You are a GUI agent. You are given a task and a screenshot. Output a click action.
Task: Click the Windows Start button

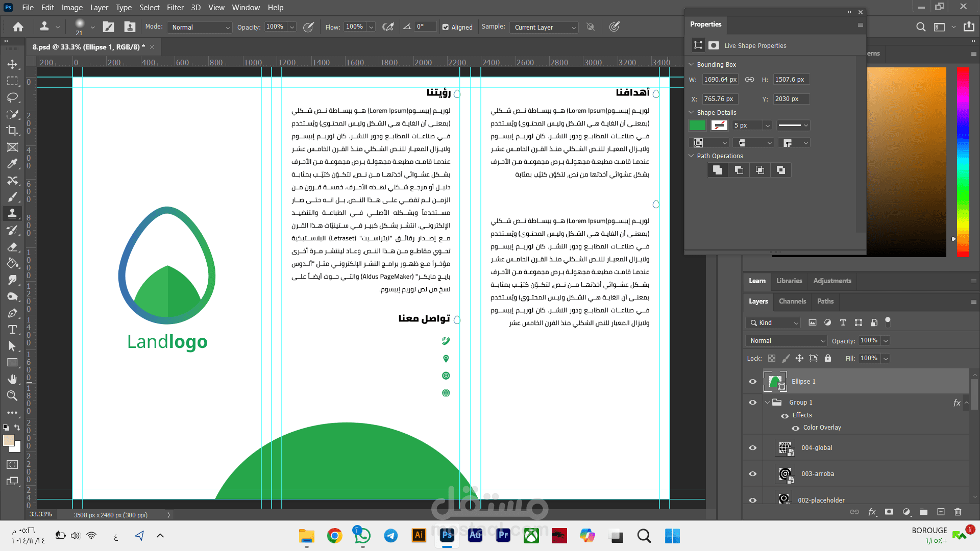tap(672, 535)
